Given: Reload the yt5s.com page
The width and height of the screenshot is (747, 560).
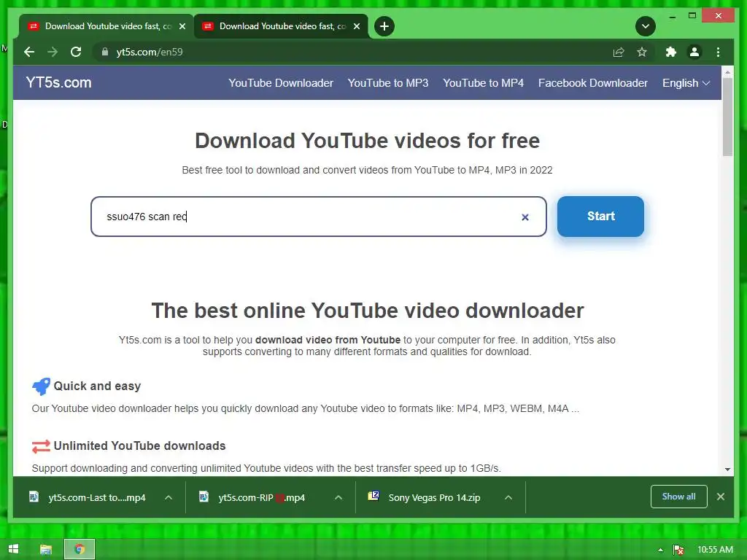Looking at the screenshot, I should click(76, 52).
